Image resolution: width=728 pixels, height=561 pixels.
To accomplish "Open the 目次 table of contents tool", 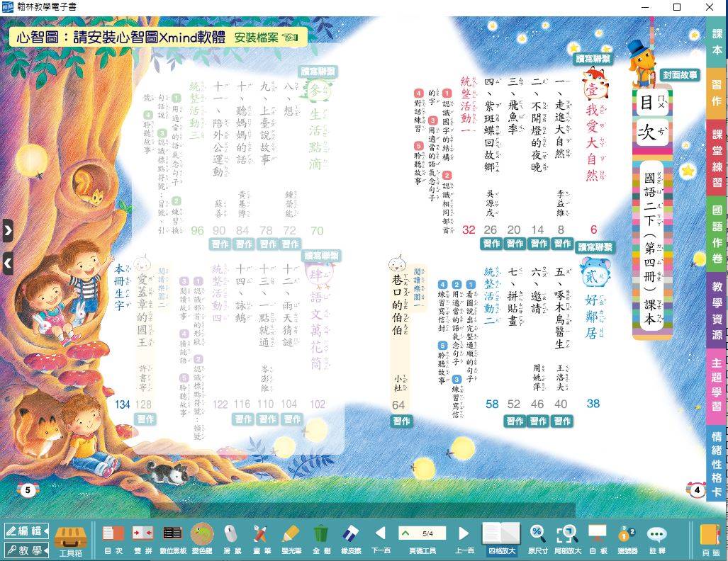I will [113, 540].
